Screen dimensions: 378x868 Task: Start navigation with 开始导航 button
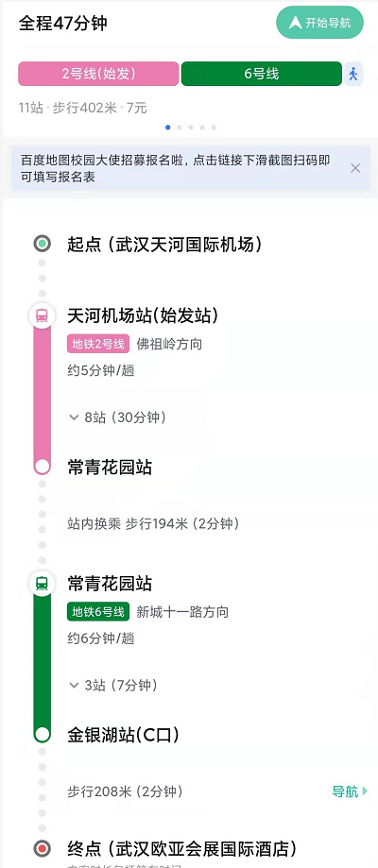[319, 23]
